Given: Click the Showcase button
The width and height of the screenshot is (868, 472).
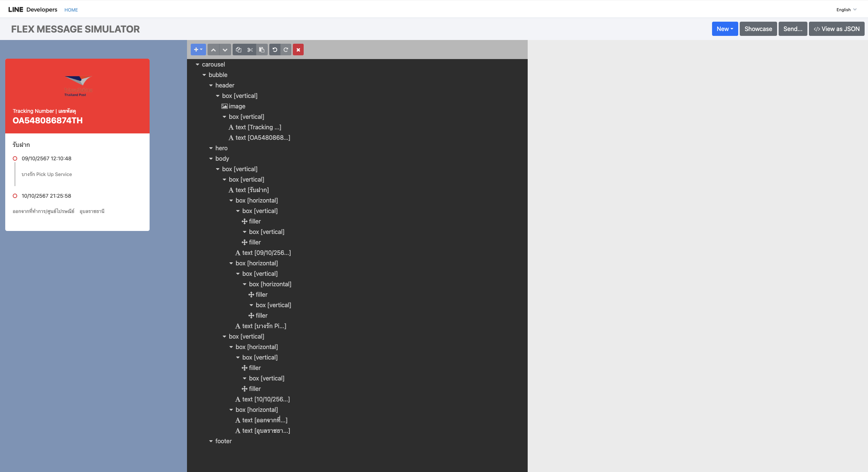Looking at the screenshot, I should click(758, 29).
